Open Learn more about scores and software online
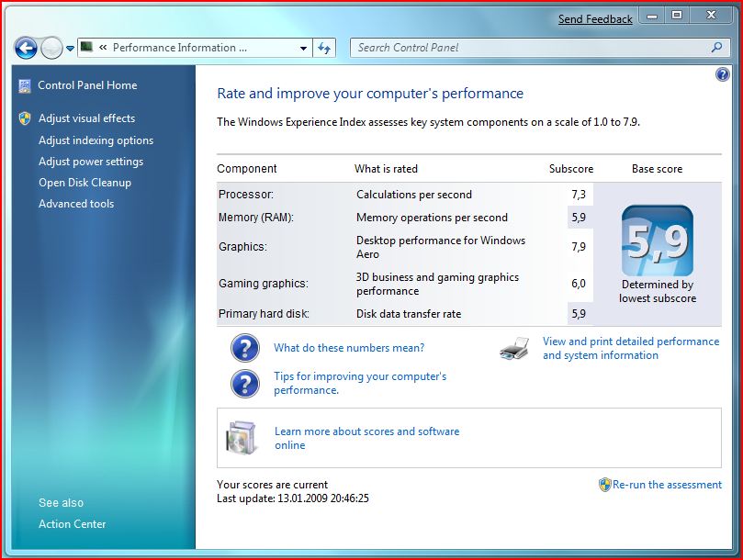 click(x=366, y=438)
